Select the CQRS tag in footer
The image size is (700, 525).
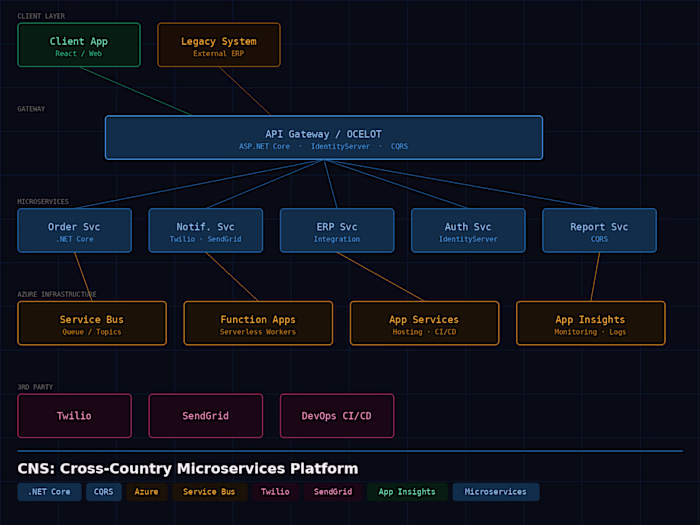(x=104, y=492)
